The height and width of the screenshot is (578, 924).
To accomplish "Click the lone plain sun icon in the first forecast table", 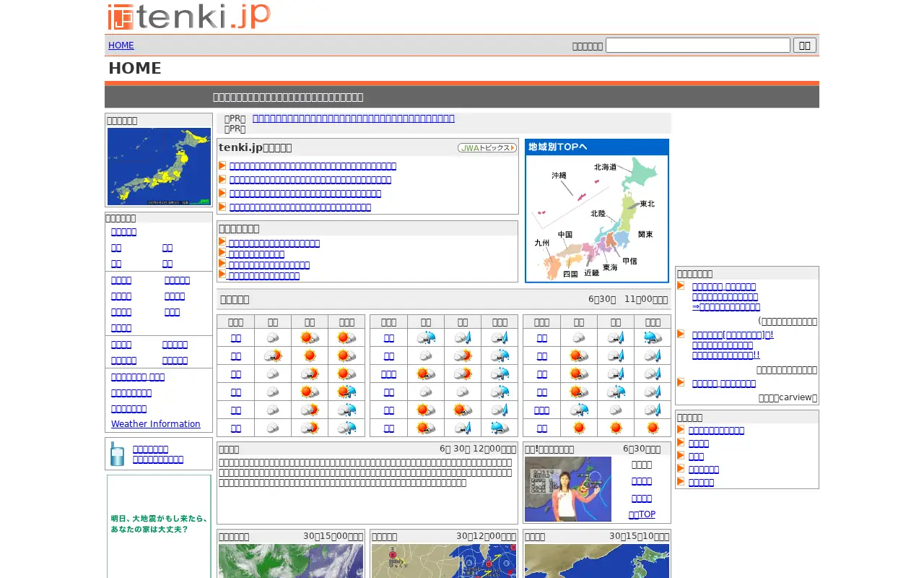I will coord(310,355).
